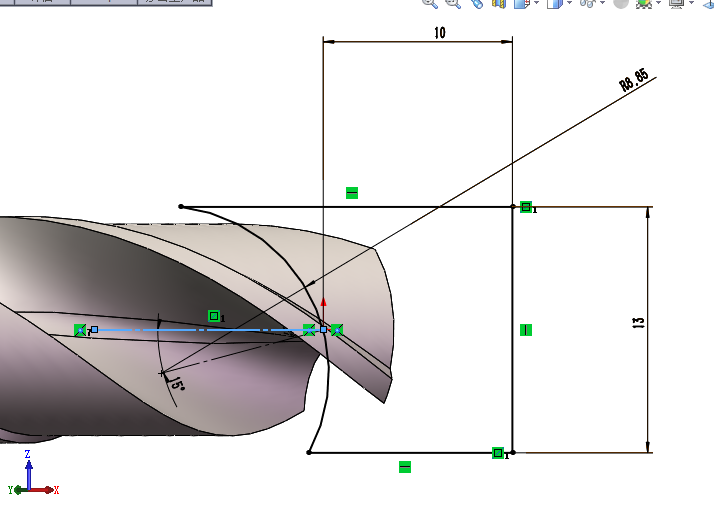Select the 13 vertical dimension text

[x=639, y=323]
